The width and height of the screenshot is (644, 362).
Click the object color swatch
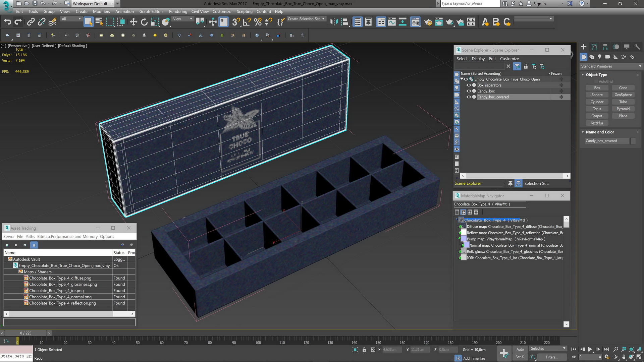click(x=633, y=141)
